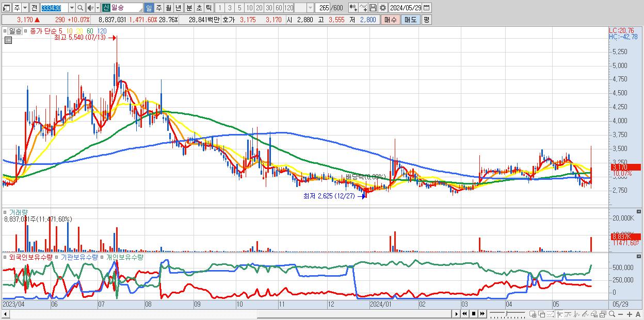
Task: Open the dropdown arrow next to speaker icon
Action: 98,8
